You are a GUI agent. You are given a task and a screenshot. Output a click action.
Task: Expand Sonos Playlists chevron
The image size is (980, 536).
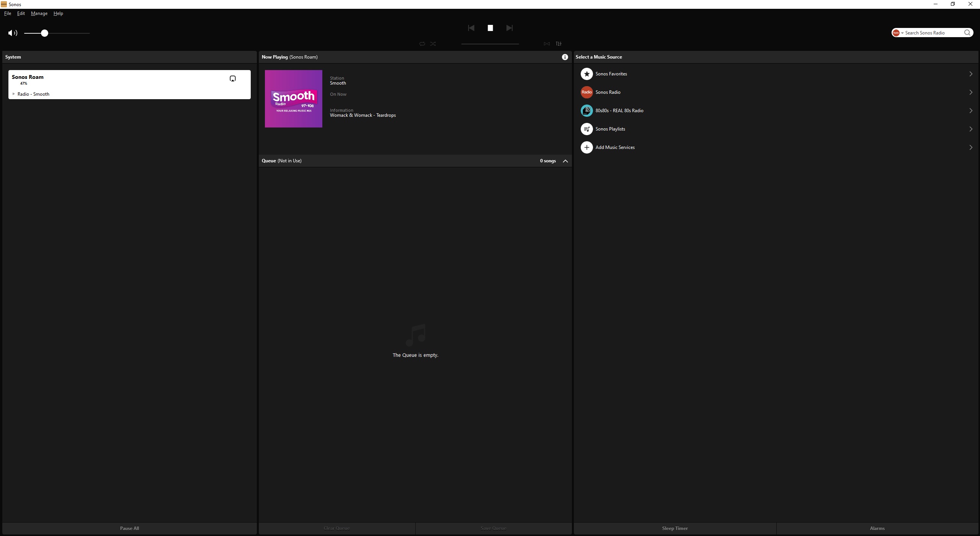click(x=971, y=129)
